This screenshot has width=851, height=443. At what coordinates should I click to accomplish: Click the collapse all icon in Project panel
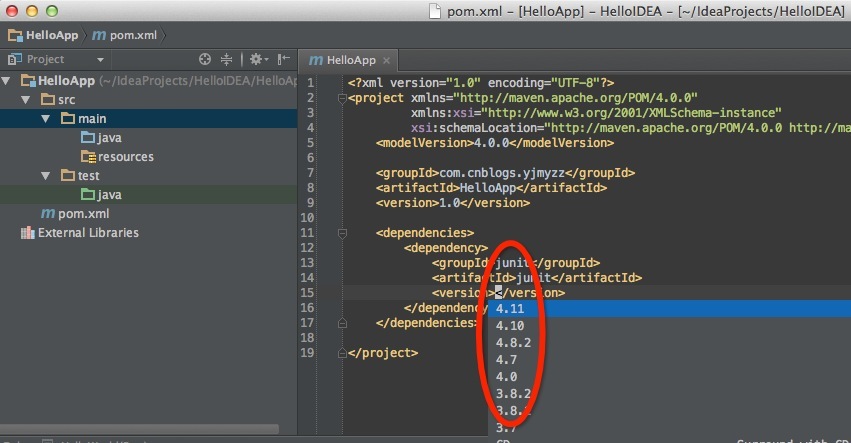(x=226, y=59)
